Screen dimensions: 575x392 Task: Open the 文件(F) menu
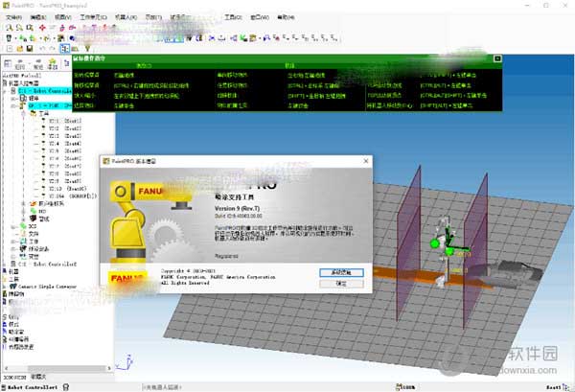pyautogui.click(x=13, y=17)
